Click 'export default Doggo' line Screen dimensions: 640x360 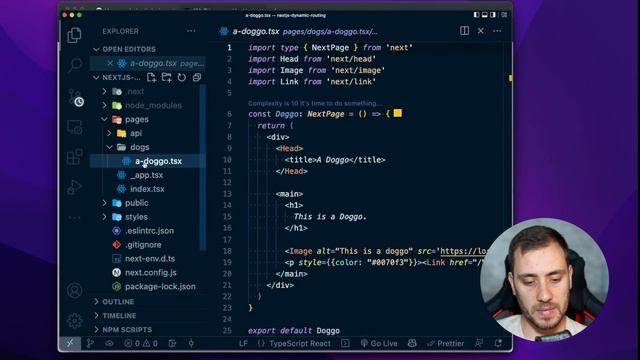click(294, 331)
